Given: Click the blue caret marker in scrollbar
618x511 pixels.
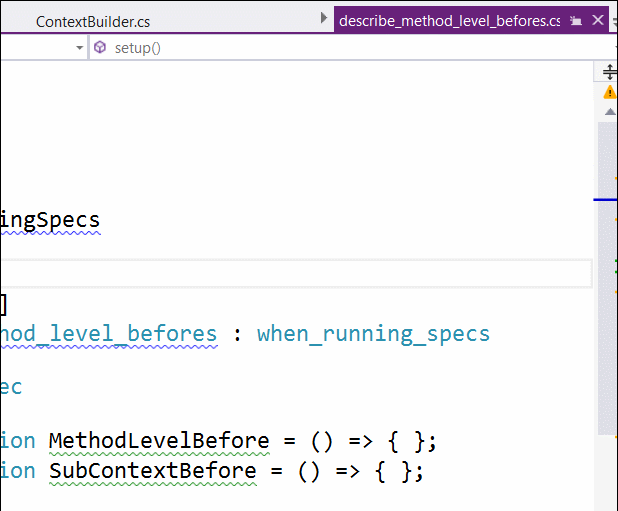Looking at the screenshot, I should (605, 200).
